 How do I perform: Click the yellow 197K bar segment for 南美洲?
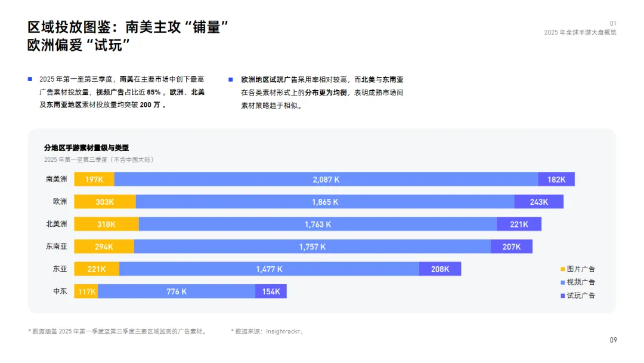coord(94,179)
